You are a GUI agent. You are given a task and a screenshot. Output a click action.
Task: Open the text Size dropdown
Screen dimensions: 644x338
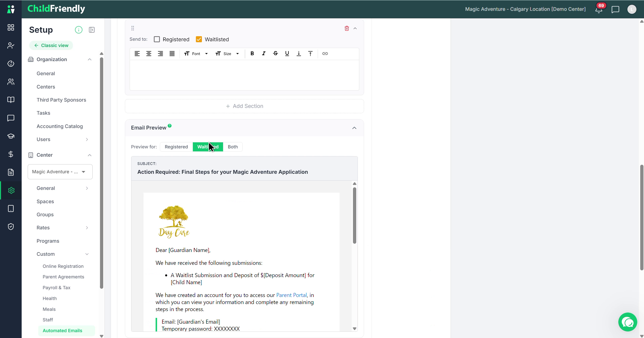coord(227,54)
